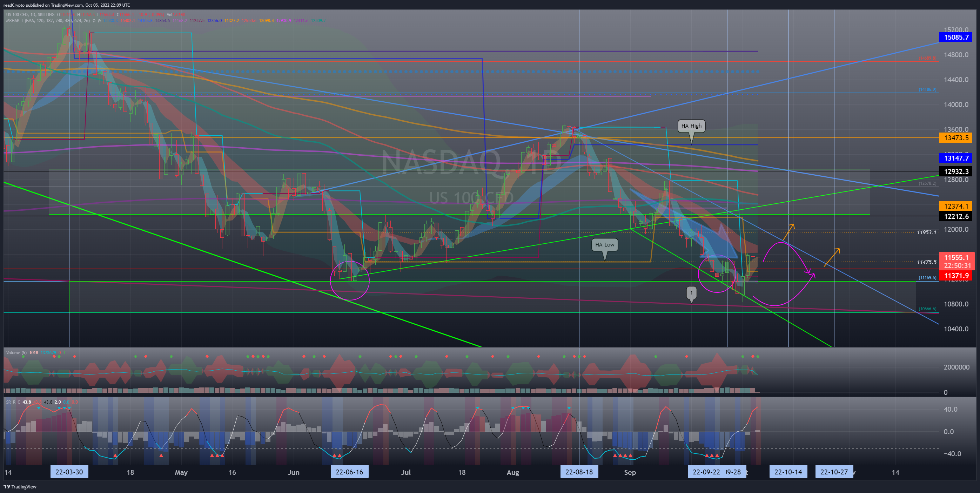Click the TradingView logo in the footer
Viewport: 980px width, 493px height.
pos(20,487)
